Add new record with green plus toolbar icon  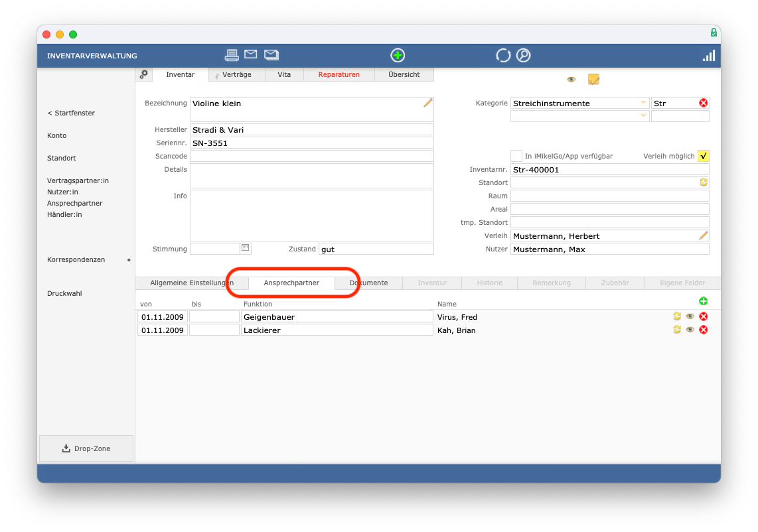point(398,55)
